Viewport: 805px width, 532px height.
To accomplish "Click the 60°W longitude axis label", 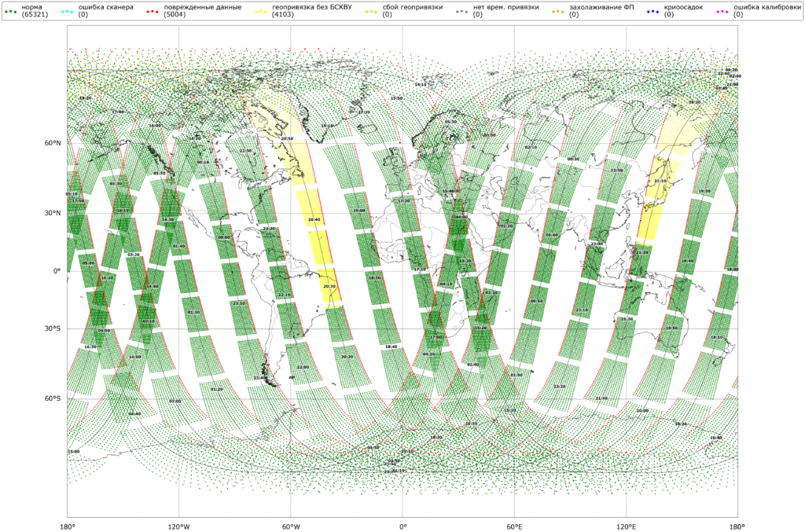I will pos(291,525).
